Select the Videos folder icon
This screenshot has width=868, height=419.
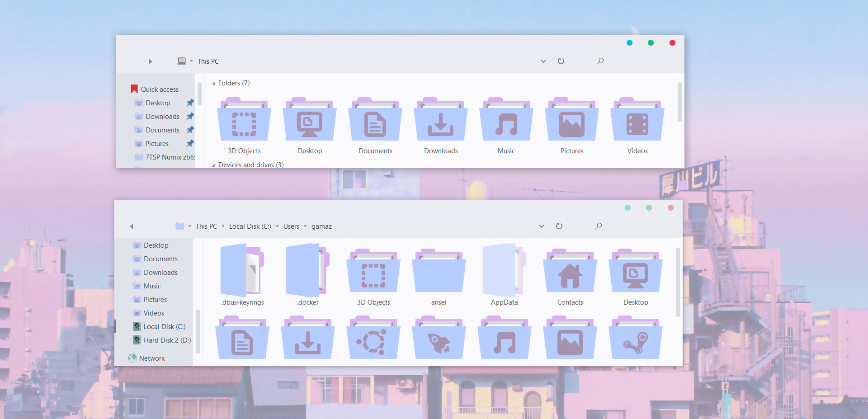pyautogui.click(x=637, y=122)
